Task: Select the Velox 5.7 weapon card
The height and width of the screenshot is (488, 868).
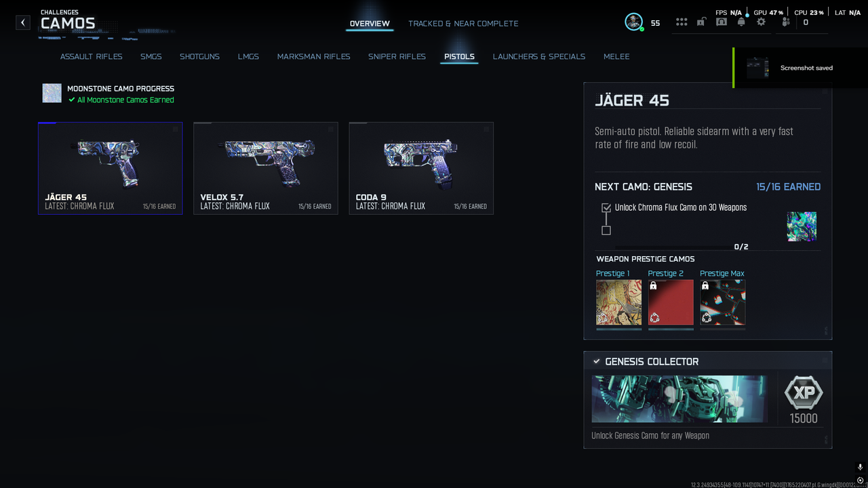Action: pyautogui.click(x=266, y=168)
